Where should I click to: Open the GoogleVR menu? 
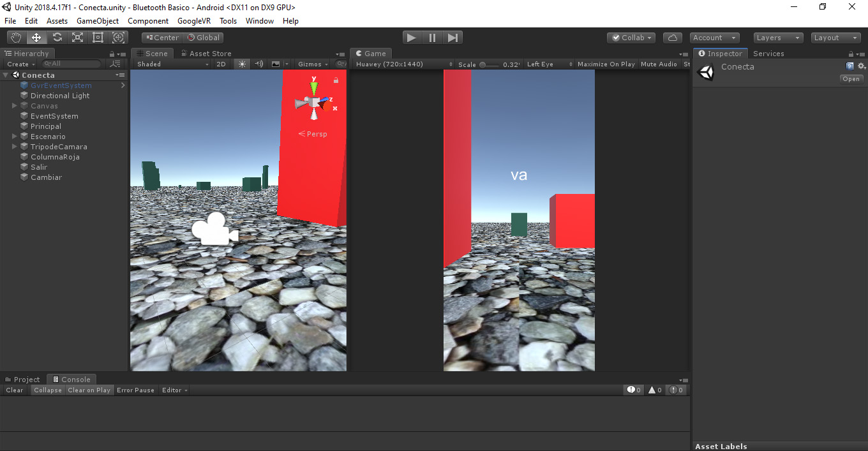193,21
